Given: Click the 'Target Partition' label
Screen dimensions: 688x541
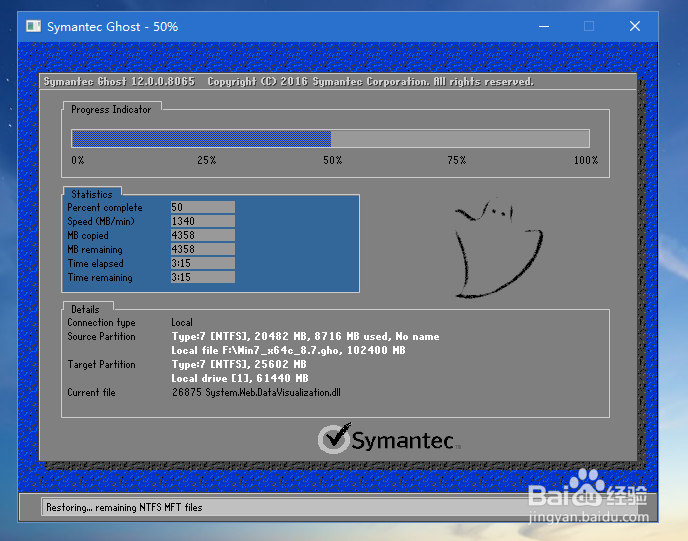Looking at the screenshot, I should pos(101,365).
